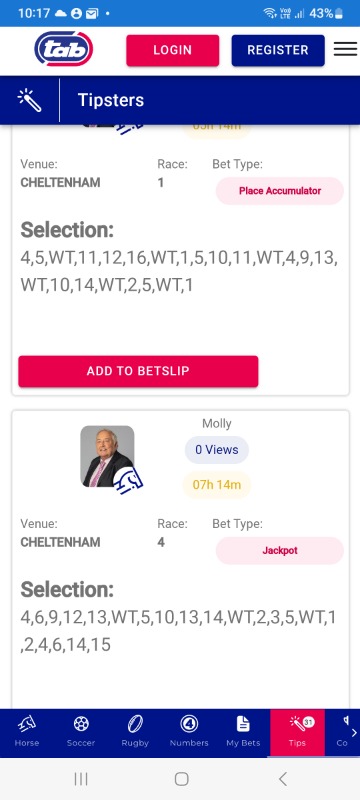Add Cheltenham Place Accumulator to betslip
This screenshot has width=360, height=800.
(x=138, y=371)
